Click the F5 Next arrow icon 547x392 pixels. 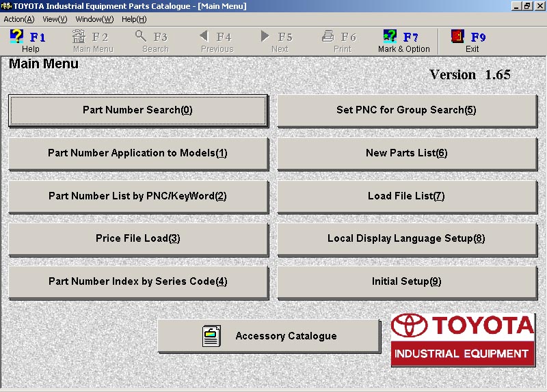pos(265,36)
